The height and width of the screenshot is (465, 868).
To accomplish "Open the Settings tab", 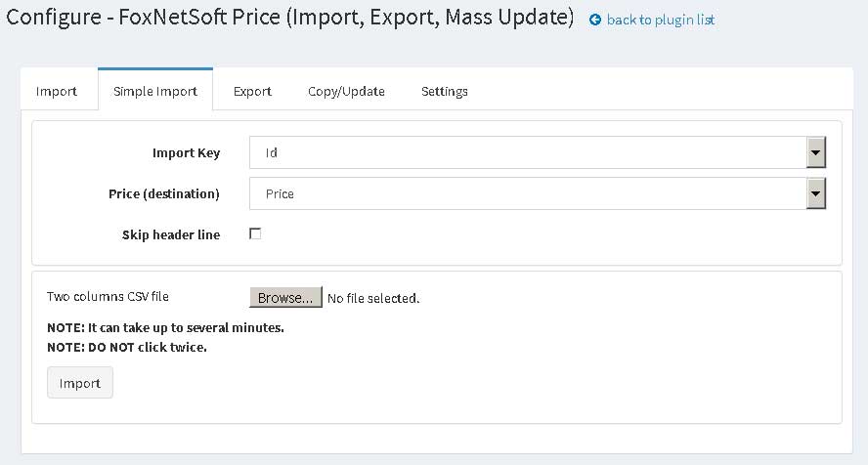I will click(x=445, y=91).
